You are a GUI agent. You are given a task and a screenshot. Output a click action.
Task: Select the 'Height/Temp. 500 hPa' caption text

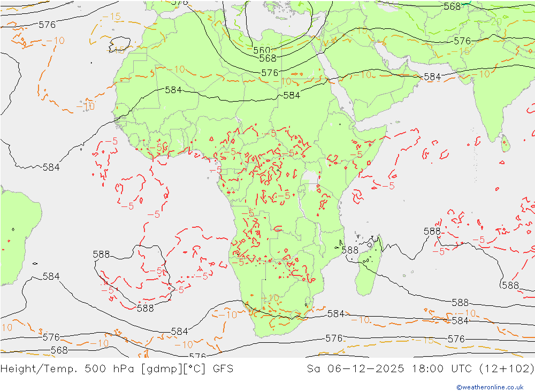point(67,369)
